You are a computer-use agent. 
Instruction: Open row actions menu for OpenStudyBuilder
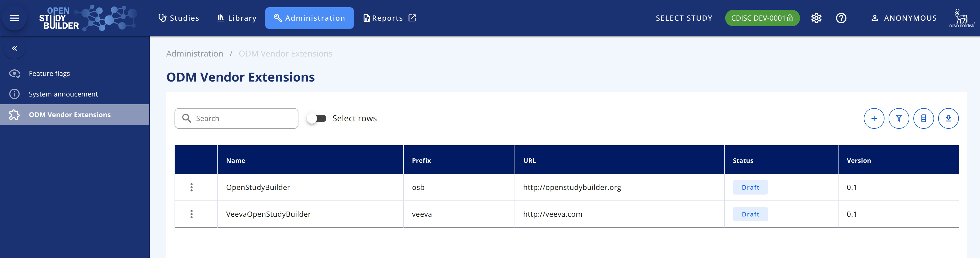pyautogui.click(x=191, y=187)
